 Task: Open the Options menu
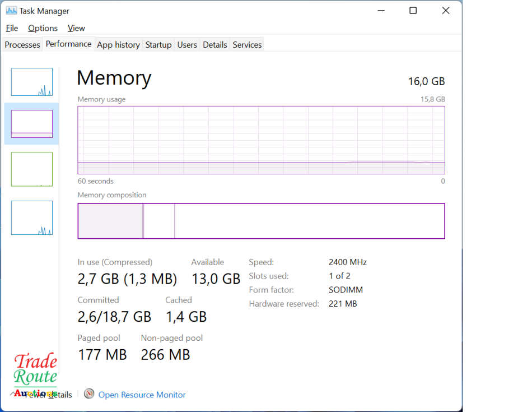43,28
